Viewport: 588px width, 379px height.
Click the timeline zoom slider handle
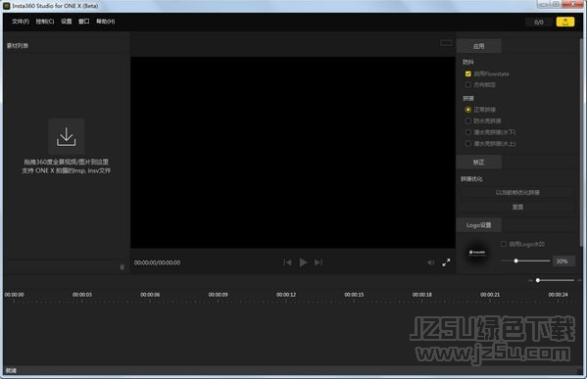pyautogui.click(x=538, y=280)
